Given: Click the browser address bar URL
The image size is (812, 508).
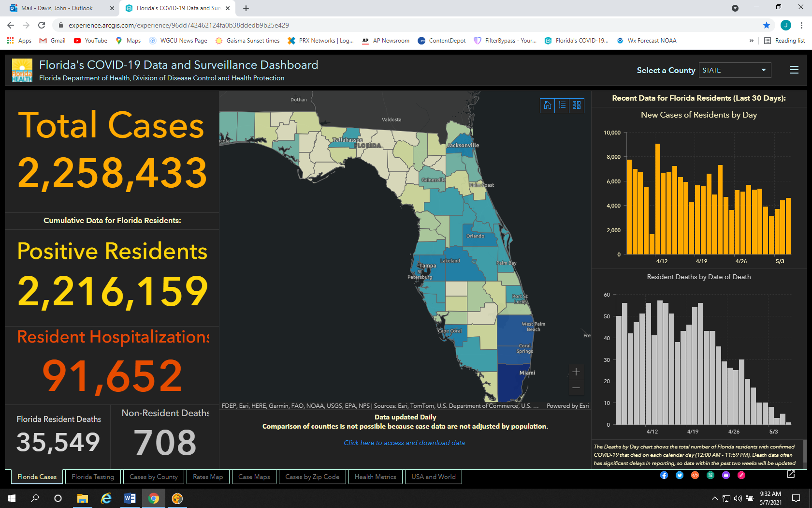Looking at the screenshot, I should click(x=179, y=25).
